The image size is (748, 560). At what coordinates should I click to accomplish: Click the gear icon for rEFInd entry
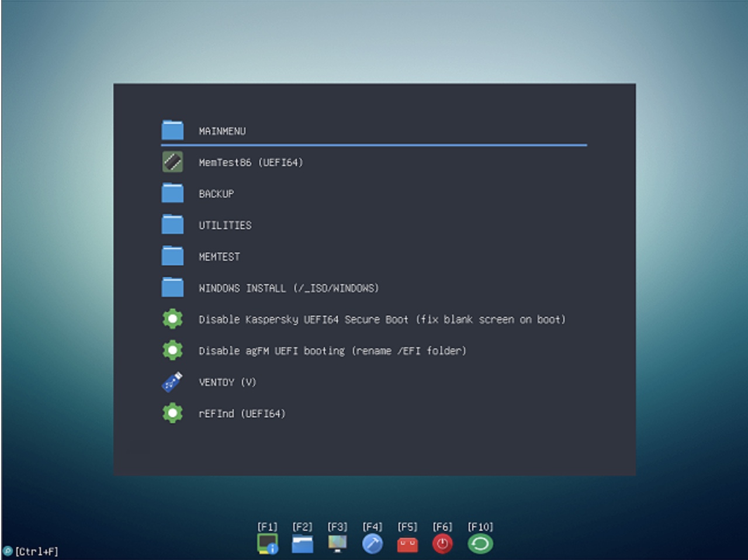click(x=172, y=413)
